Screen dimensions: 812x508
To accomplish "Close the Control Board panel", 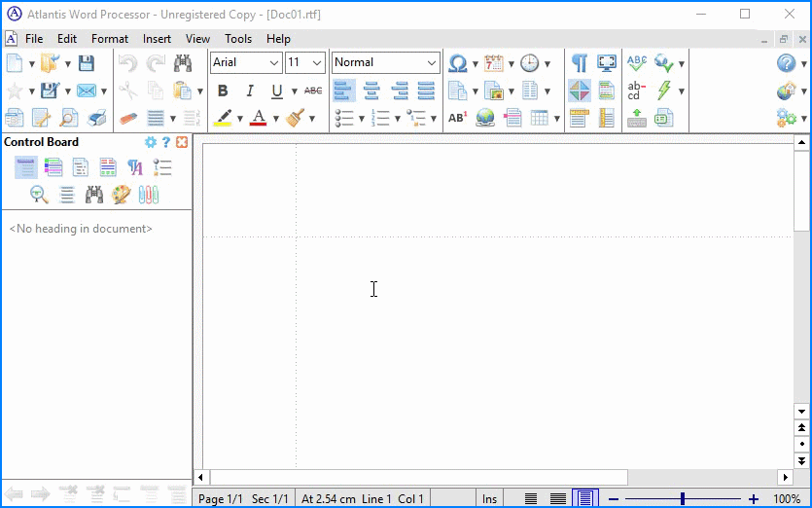I will tap(182, 142).
